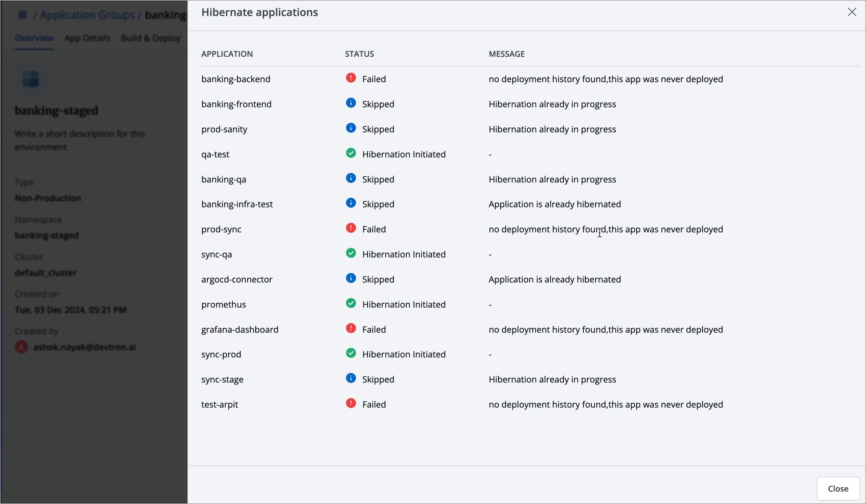Click the blue Skipped info icon for banking-frontend
This screenshot has width=866, height=504.
(351, 103)
